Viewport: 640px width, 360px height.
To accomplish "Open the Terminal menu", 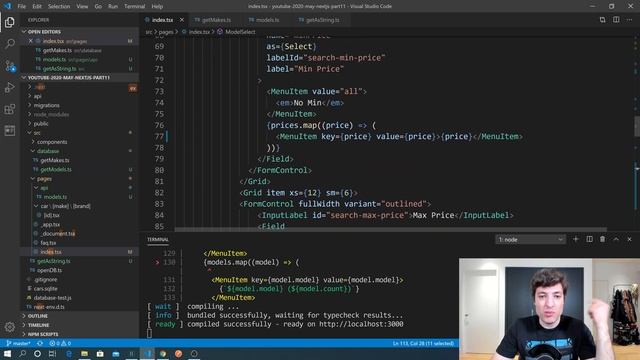I will pos(134,6).
